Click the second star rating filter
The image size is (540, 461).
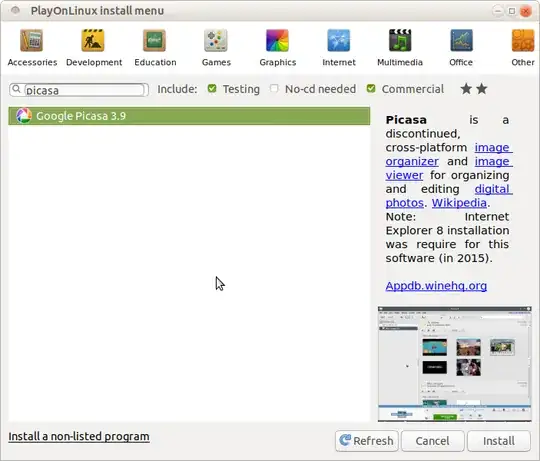(x=481, y=89)
